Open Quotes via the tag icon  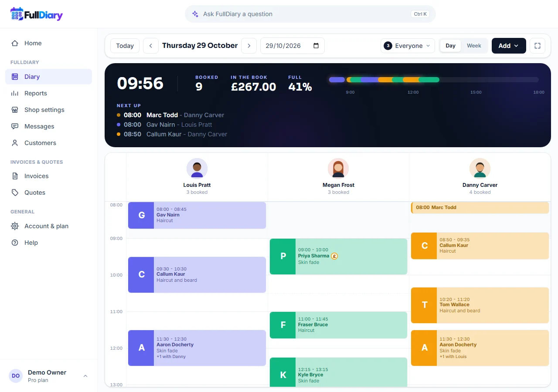point(15,193)
